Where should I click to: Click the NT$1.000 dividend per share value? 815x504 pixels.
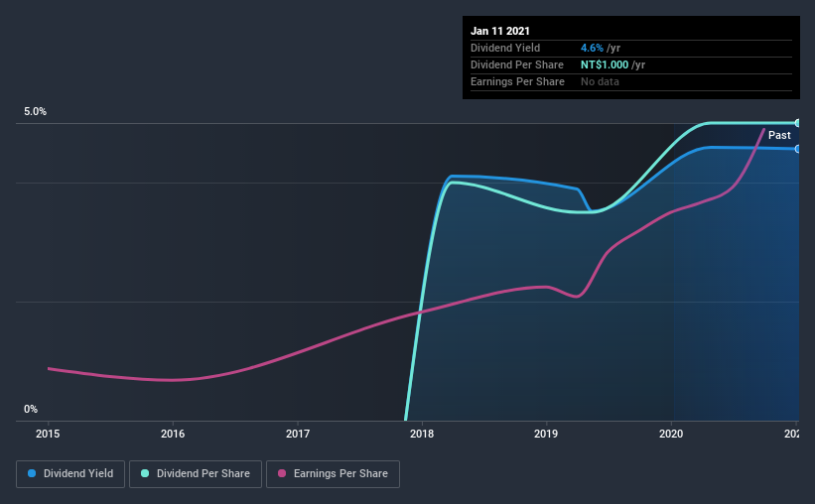coord(605,64)
